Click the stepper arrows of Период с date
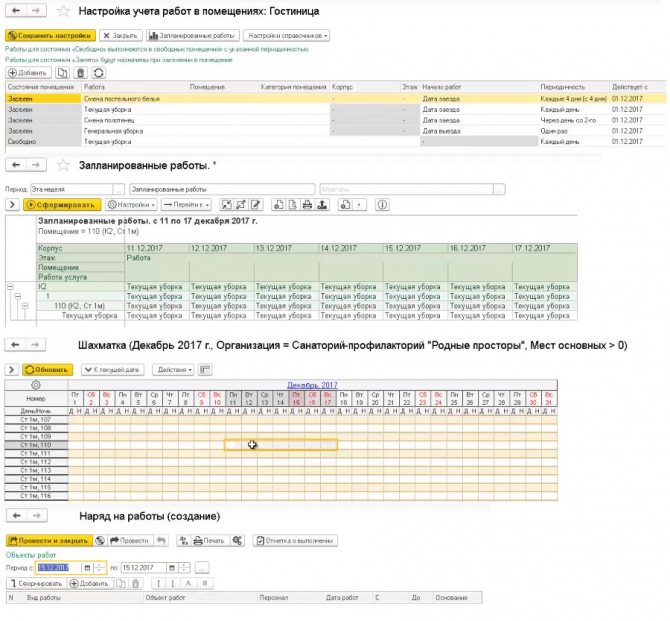 click(99, 568)
